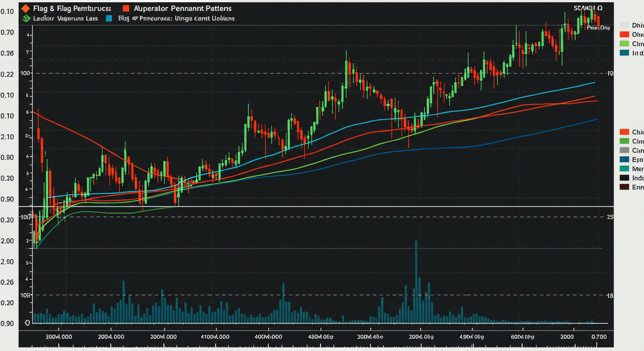Click the 'Mer' legend entry label

click(x=638, y=169)
